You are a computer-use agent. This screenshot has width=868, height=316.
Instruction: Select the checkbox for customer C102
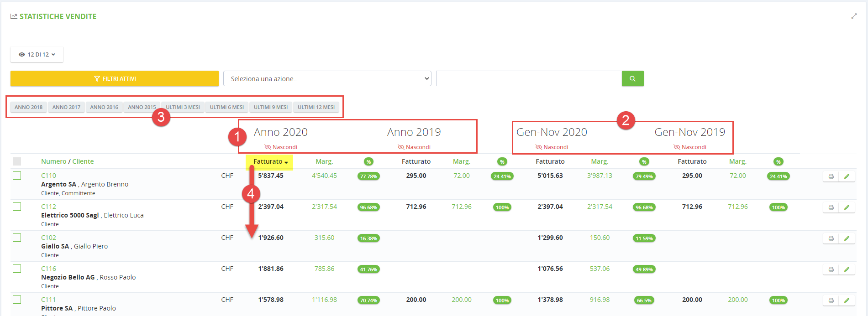pyautogui.click(x=17, y=238)
